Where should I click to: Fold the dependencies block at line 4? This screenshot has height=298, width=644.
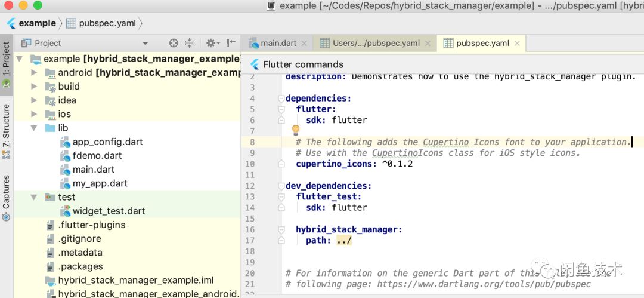pyautogui.click(x=281, y=99)
